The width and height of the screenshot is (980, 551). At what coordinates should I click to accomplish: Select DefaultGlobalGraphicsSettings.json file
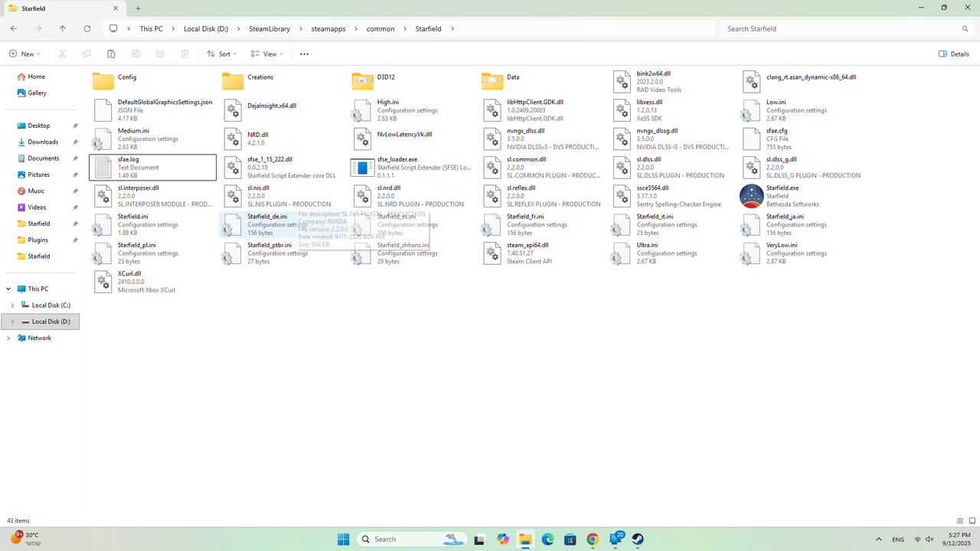coord(152,110)
